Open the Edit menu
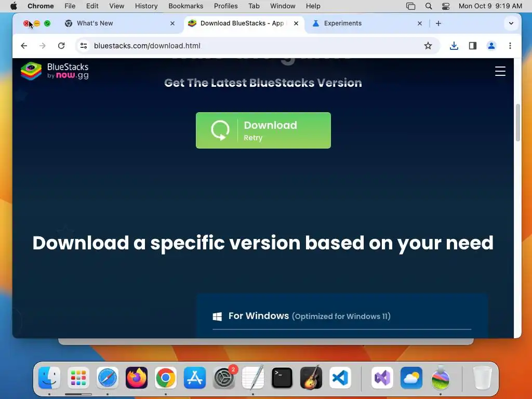This screenshot has width=532, height=399. 92,6
